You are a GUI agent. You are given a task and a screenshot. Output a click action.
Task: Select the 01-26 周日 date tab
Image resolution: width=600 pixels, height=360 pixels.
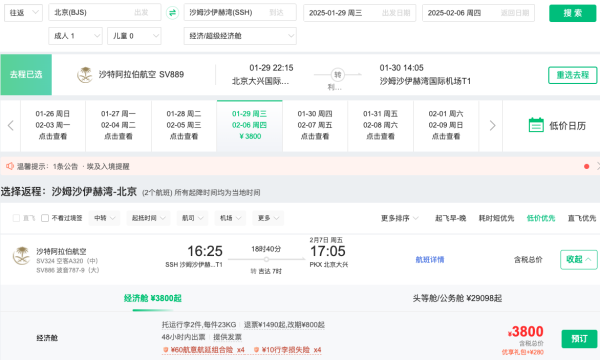pos(53,125)
